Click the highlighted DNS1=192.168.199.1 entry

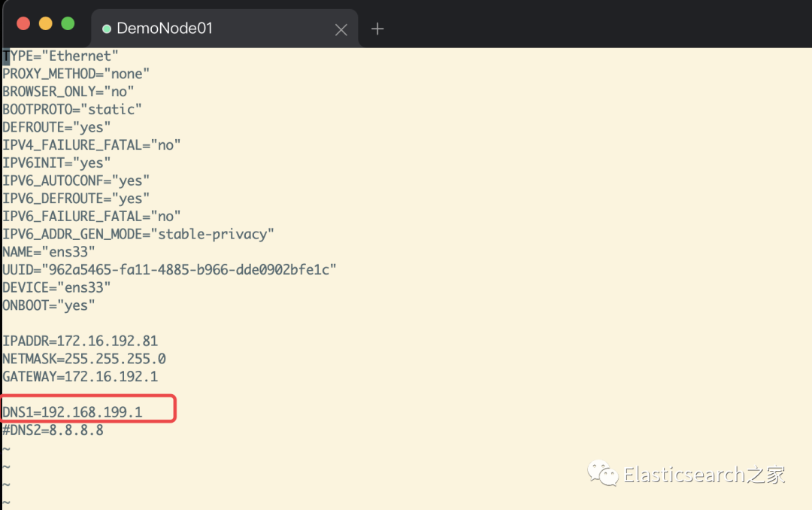pos(72,411)
